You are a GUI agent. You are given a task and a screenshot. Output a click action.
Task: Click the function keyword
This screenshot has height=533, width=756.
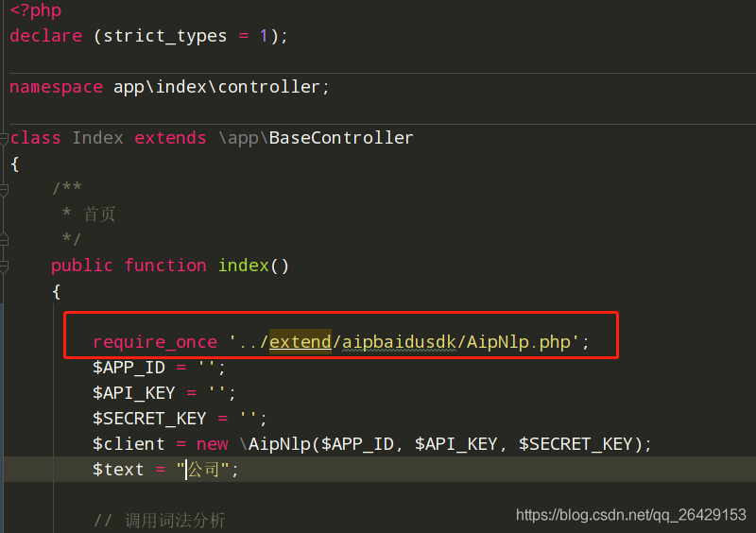[164, 266]
